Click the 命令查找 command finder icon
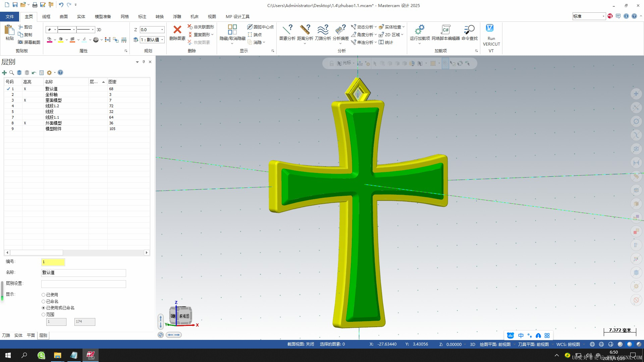The width and height of the screenshot is (644, 362). click(469, 30)
